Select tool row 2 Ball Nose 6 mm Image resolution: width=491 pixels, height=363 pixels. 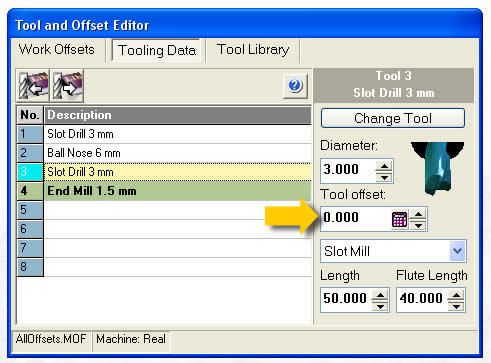click(164, 153)
